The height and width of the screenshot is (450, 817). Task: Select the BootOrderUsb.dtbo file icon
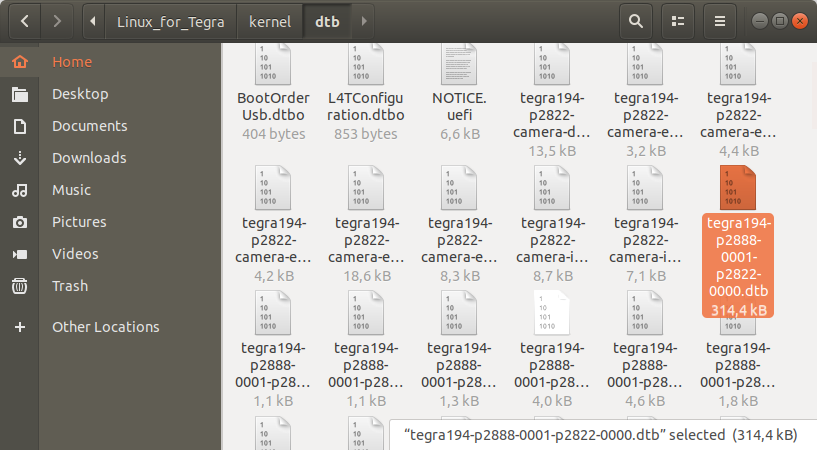(273, 64)
